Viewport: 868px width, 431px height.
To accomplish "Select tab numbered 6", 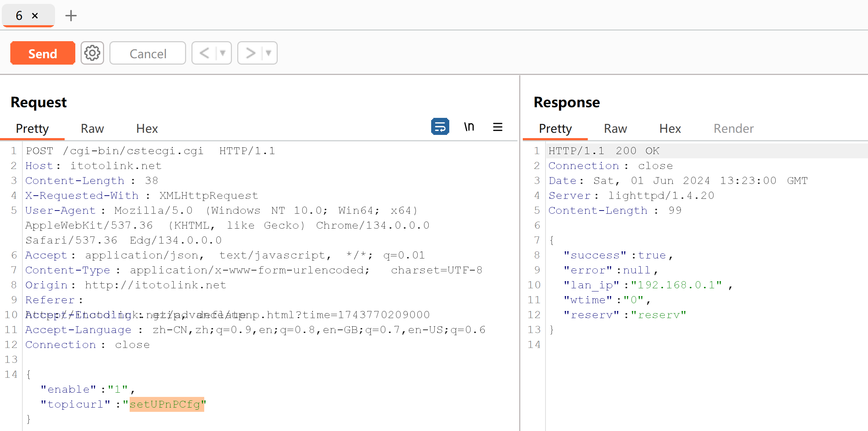I will (x=19, y=16).
